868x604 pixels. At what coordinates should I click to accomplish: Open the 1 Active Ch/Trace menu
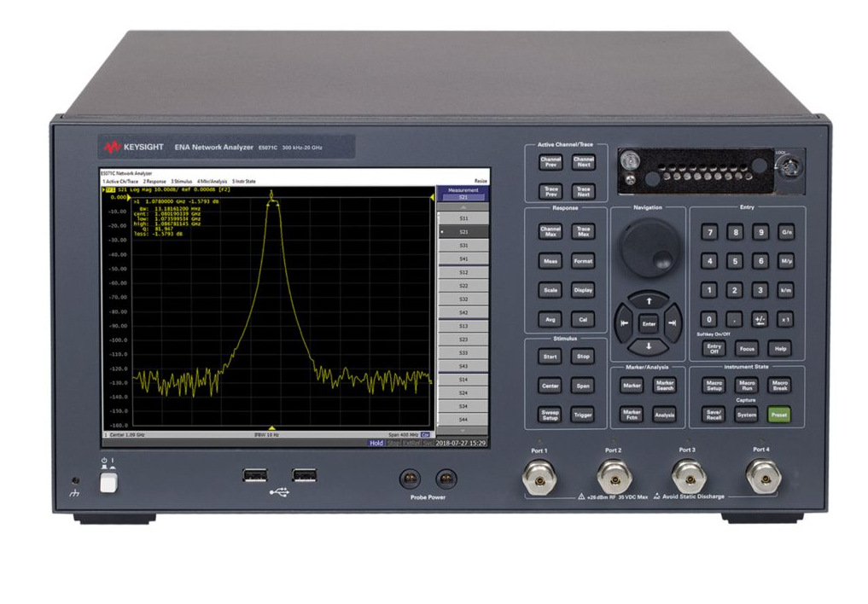tap(120, 182)
